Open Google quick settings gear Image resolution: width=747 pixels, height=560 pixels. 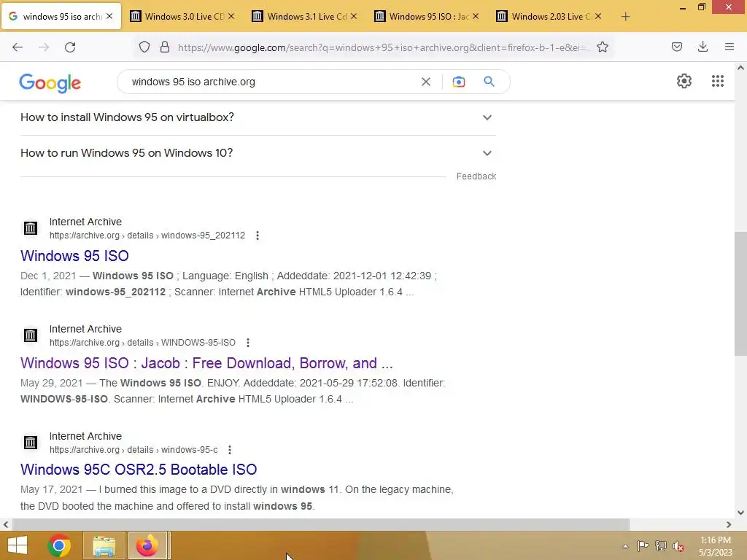point(684,81)
